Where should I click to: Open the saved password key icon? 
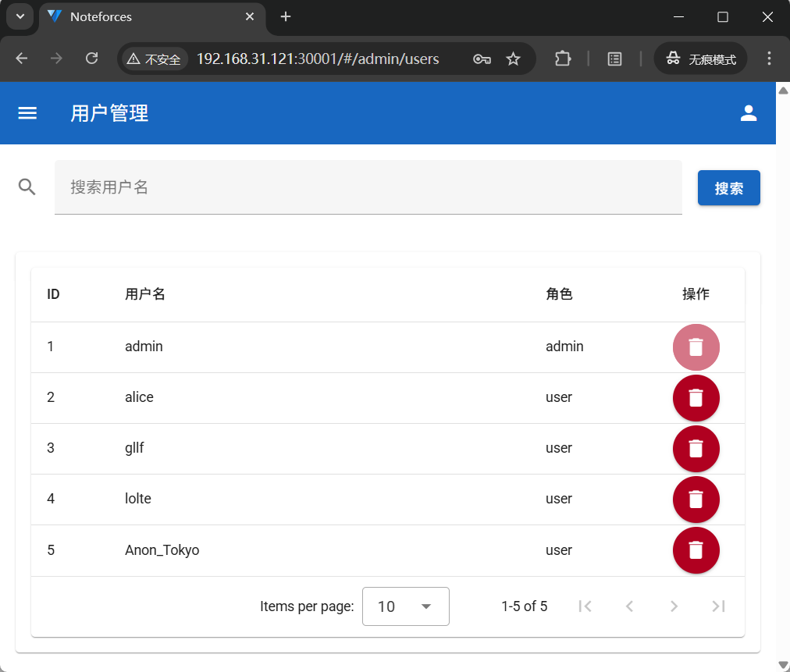tap(482, 59)
